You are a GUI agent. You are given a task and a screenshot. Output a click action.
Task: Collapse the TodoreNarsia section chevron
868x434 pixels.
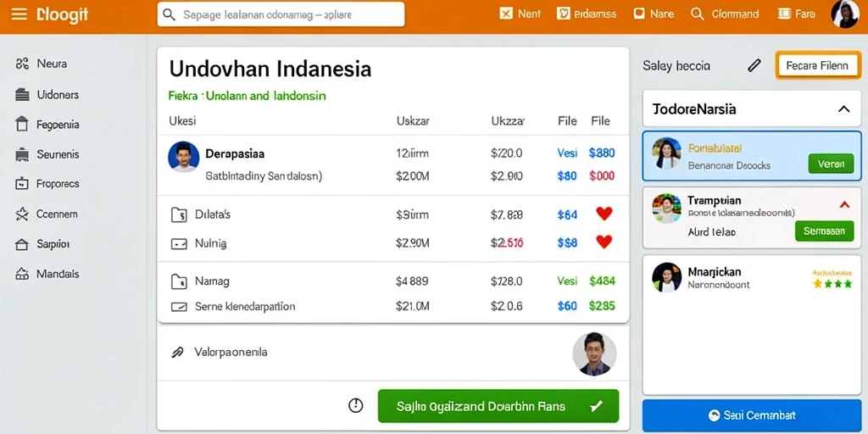click(843, 108)
